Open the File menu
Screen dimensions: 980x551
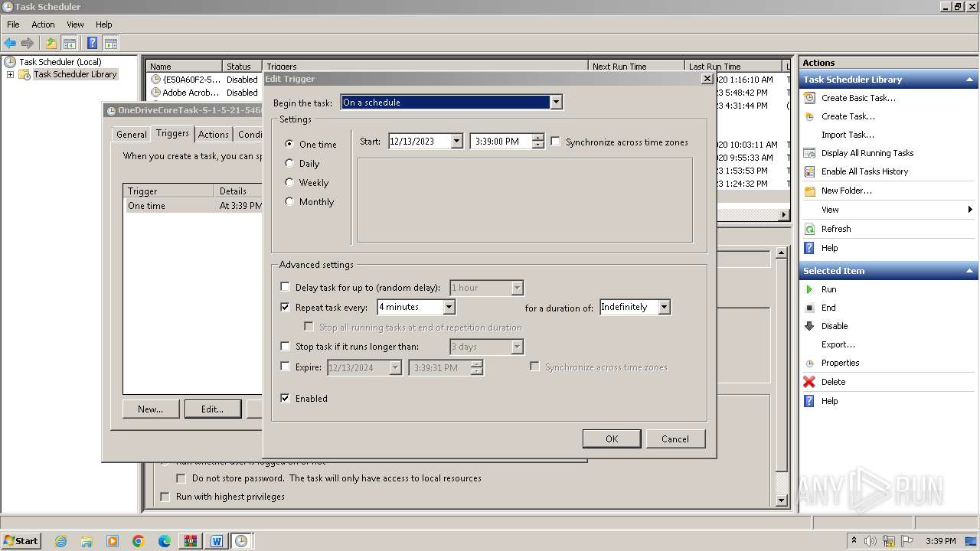tap(13, 24)
